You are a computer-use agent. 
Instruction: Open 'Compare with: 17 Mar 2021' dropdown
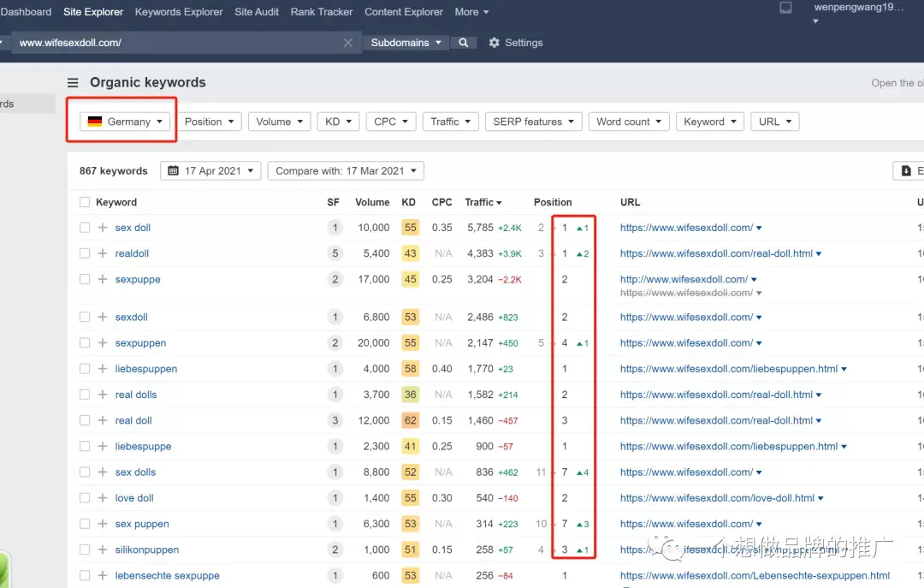tap(346, 171)
